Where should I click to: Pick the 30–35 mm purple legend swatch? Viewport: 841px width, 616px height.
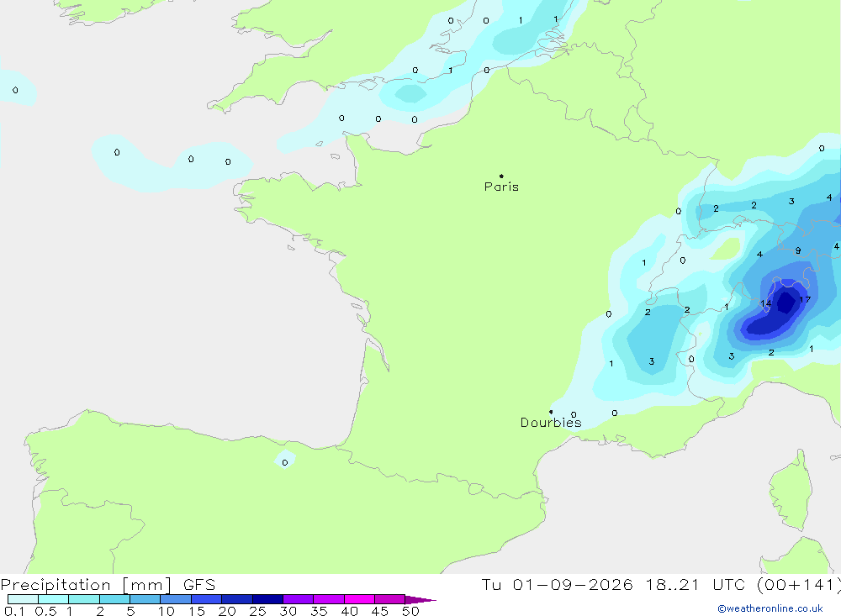tap(299, 599)
